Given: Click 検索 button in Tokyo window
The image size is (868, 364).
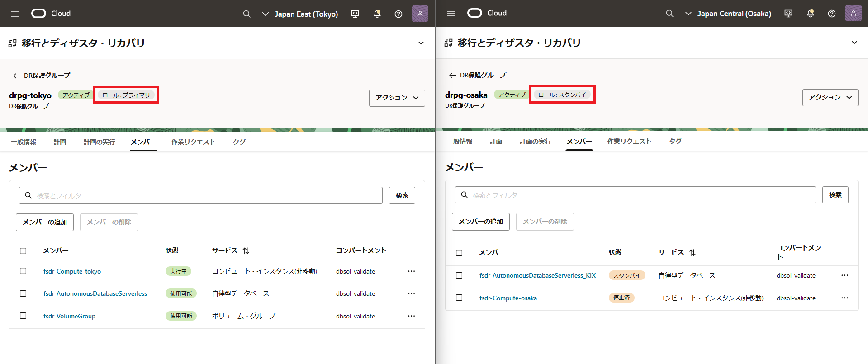Looking at the screenshot, I should (x=402, y=195).
